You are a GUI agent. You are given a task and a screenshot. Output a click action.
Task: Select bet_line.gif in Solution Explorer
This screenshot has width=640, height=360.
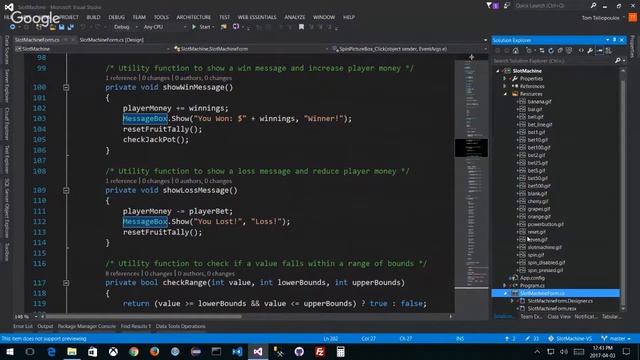pyautogui.click(x=540, y=124)
